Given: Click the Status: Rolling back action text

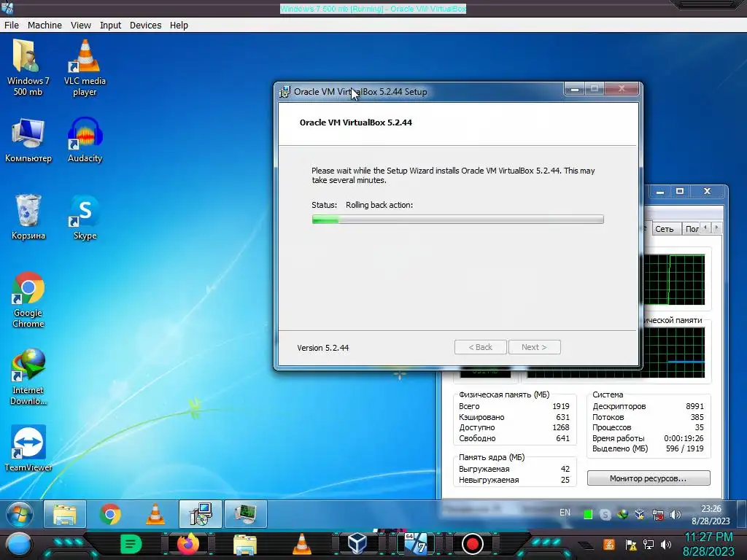Looking at the screenshot, I should coord(362,205).
